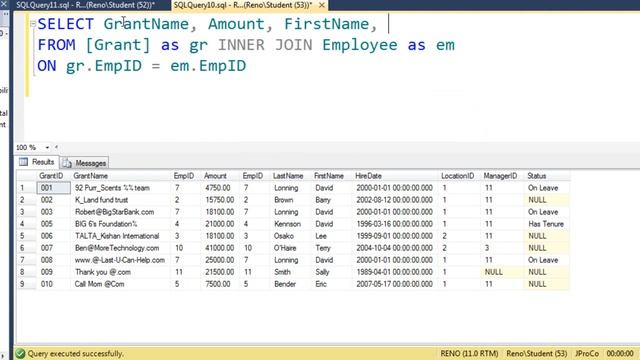This screenshot has width=640, height=360.
Task: Open the 100 % zoom dropdown
Action: pos(47,147)
